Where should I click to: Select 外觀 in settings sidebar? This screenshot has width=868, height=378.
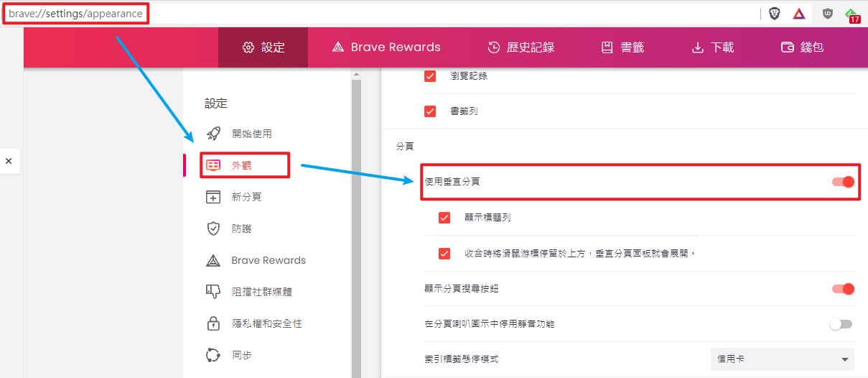(x=241, y=165)
